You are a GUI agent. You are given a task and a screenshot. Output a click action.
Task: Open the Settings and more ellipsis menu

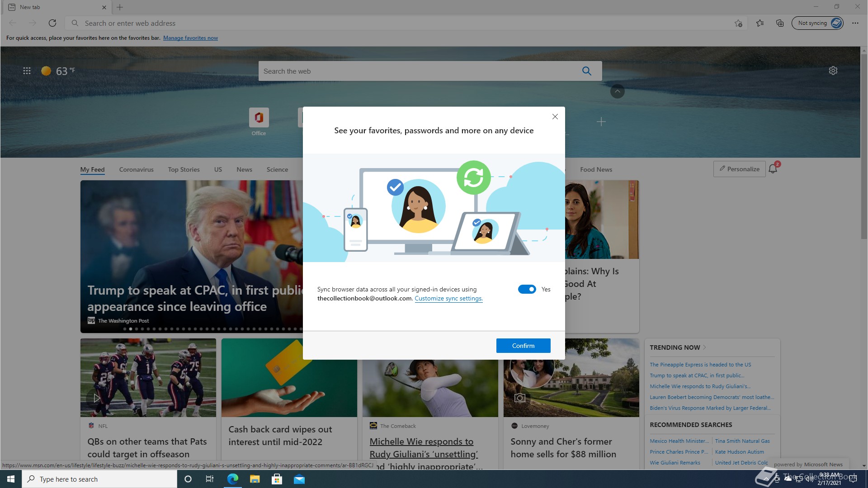[x=855, y=23]
